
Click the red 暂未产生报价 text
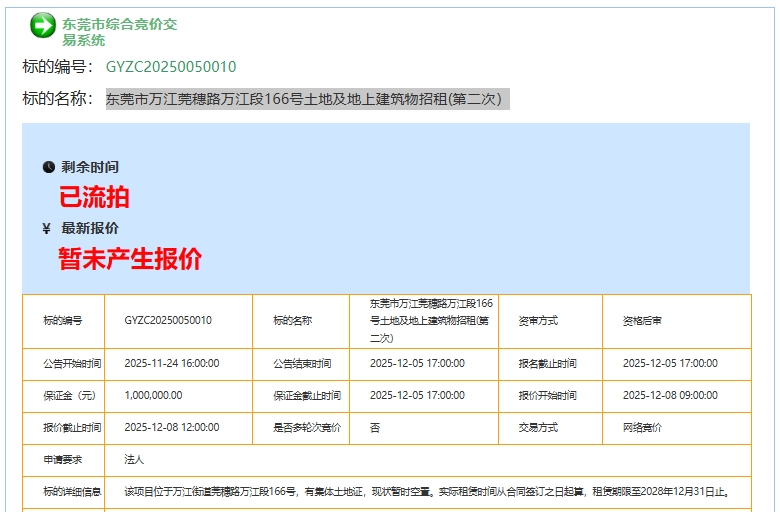[130, 259]
